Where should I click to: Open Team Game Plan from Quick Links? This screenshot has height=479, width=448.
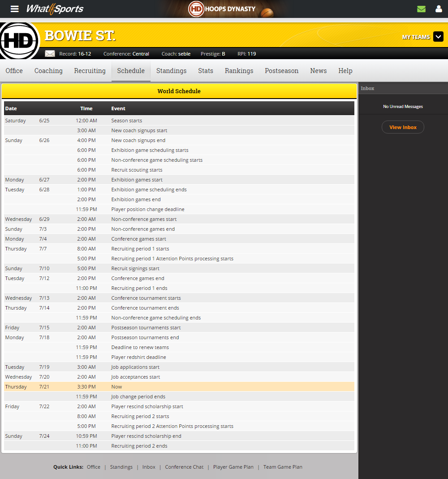[283, 467]
